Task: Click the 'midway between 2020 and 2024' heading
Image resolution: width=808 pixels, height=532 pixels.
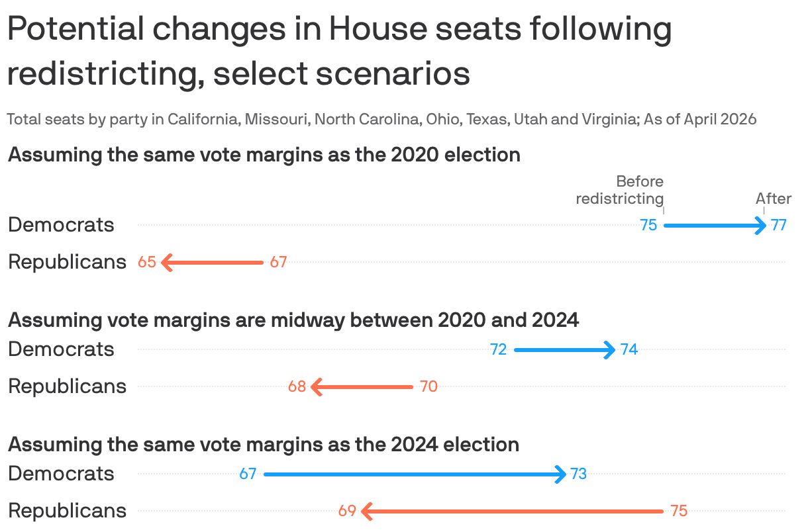Action: coord(293,320)
